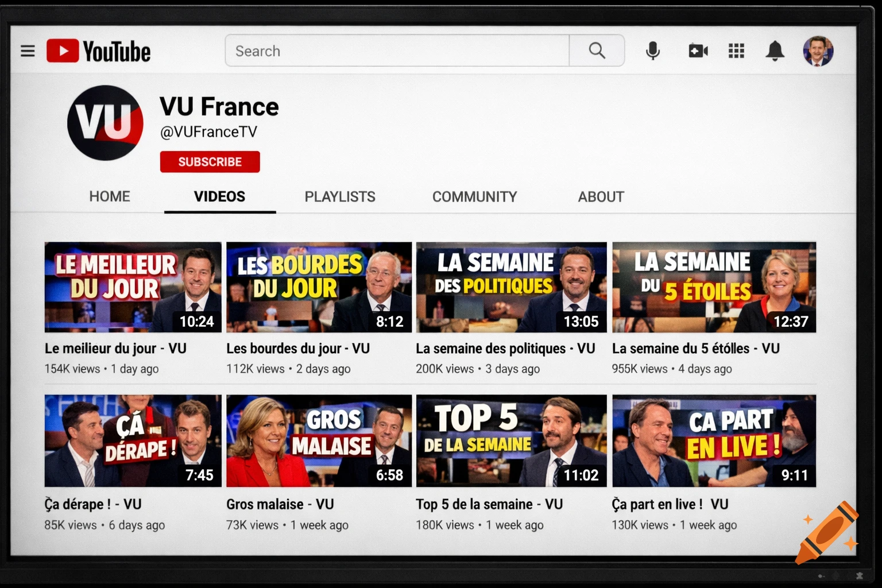The height and width of the screenshot is (588, 882).
Task: Go to the COMMUNITY tab
Action: [475, 196]
